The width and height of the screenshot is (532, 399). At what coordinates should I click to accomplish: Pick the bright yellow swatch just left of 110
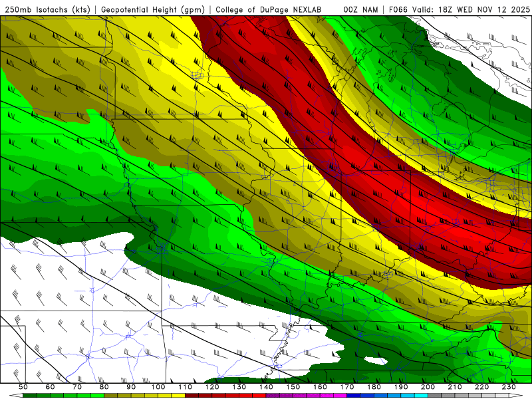coord(178,396)
